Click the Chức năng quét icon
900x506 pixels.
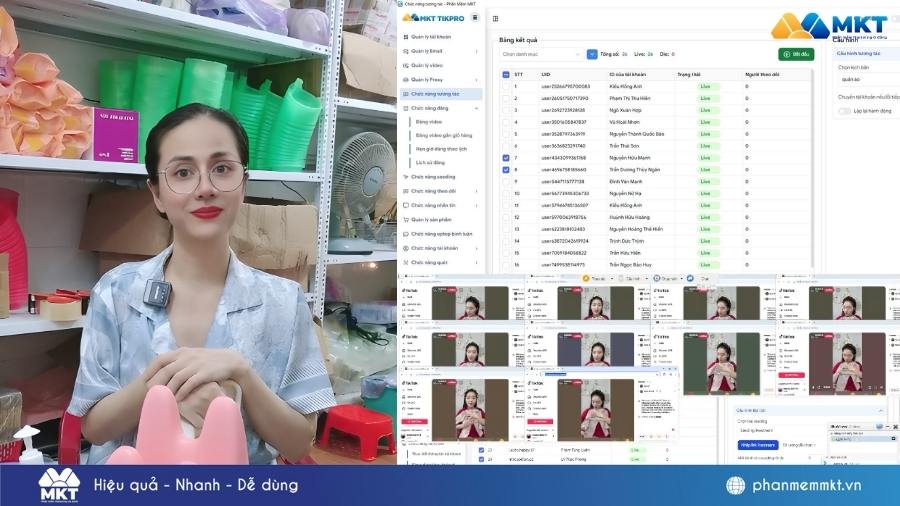point(406,262)
